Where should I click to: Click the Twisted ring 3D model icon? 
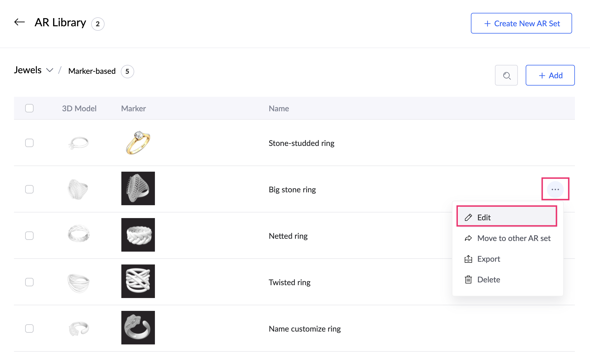point(79,282)
